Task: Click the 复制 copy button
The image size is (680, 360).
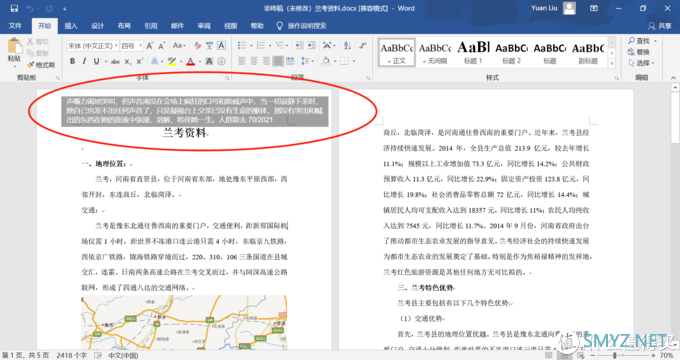Action: click(37, 53)
